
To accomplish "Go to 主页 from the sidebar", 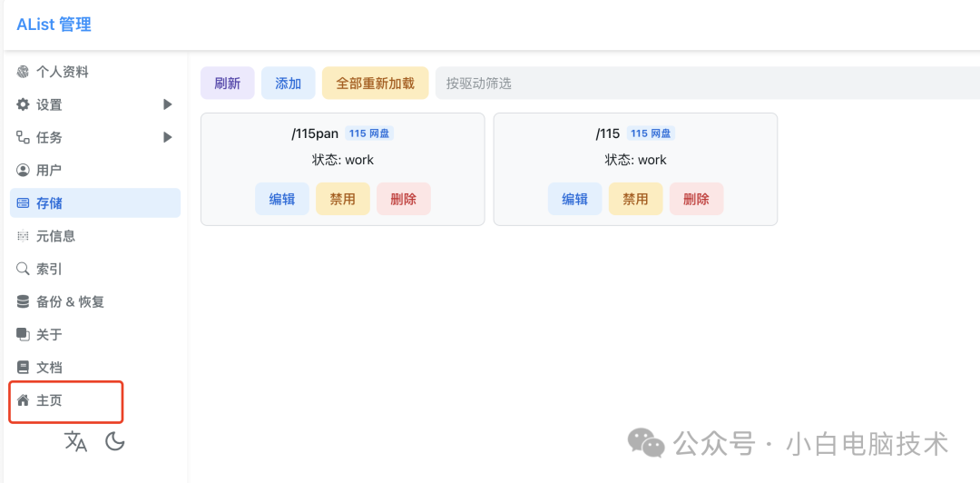I will coord(95,399).
